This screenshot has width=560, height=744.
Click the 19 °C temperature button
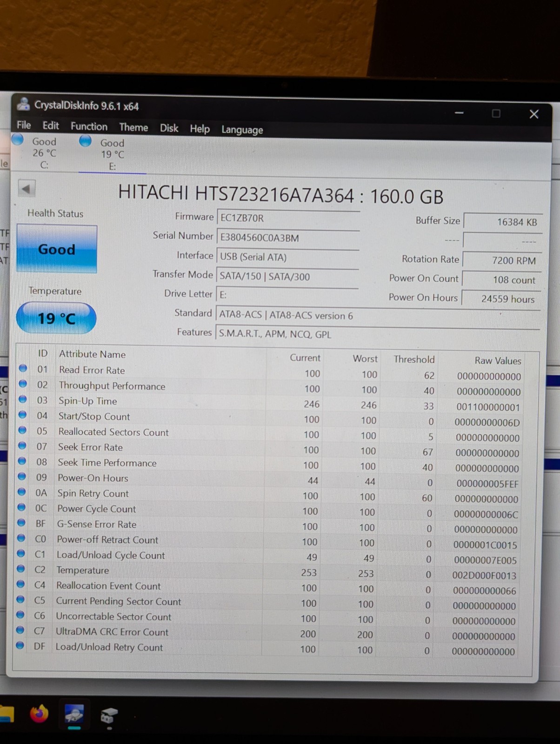(56, 318)
